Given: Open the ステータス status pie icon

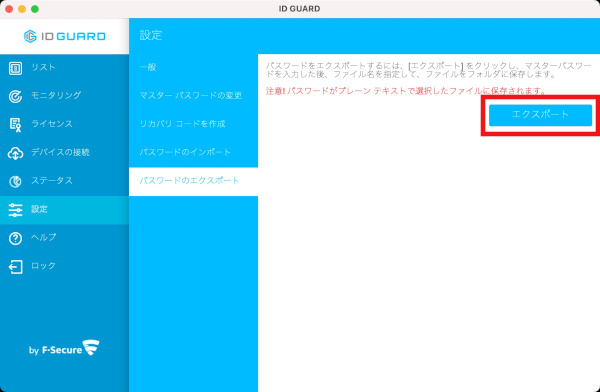Looking at the screenshot, I should pos(15,181).
